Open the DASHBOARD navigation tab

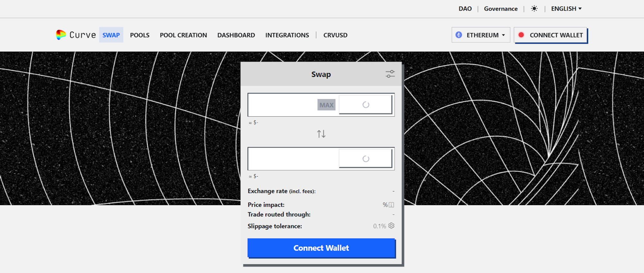click(x=236, y=35)
